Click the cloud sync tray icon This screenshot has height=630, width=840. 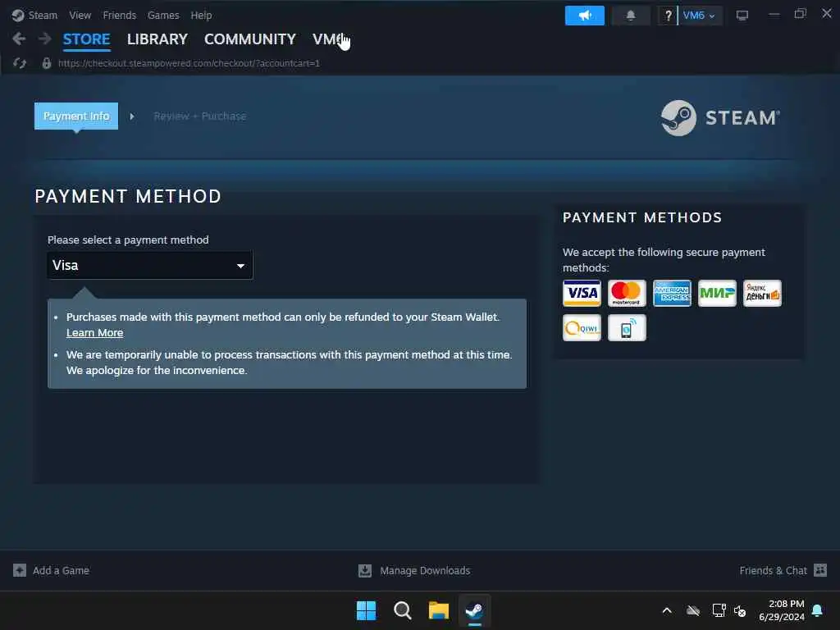click(692, 610)
